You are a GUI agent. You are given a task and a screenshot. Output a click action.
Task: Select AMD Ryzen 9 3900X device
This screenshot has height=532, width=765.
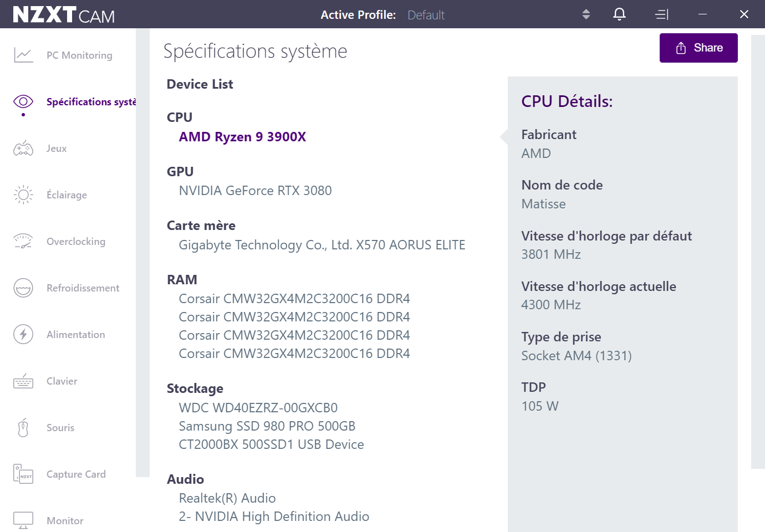click(x=242, y=137)
